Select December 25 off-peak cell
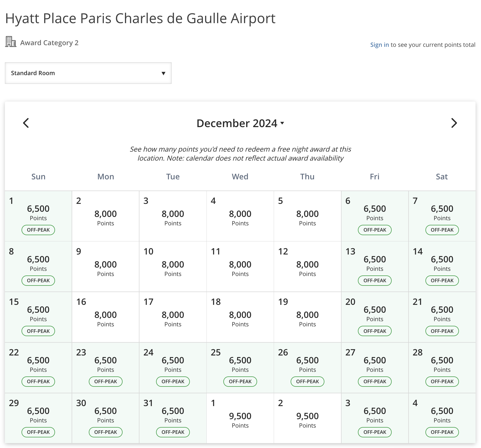 click(240, 368)
